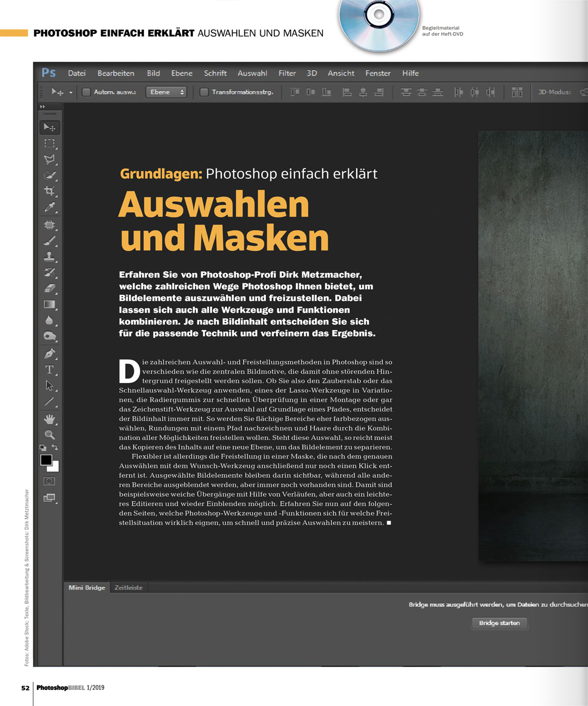588x706 pixels.
Task: Open the Bearbeiten menu
Action: point(116,73)
